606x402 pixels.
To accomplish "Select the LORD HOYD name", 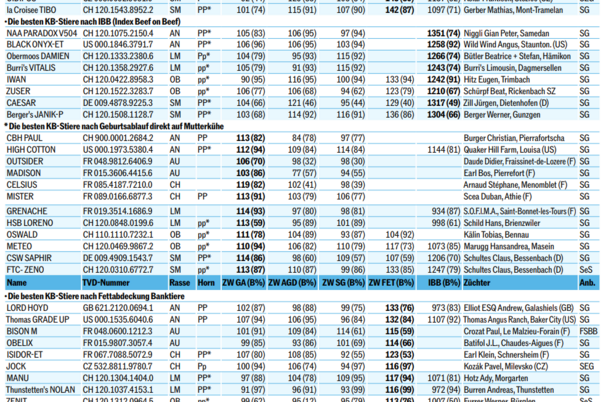I will [x=27, y=308].
